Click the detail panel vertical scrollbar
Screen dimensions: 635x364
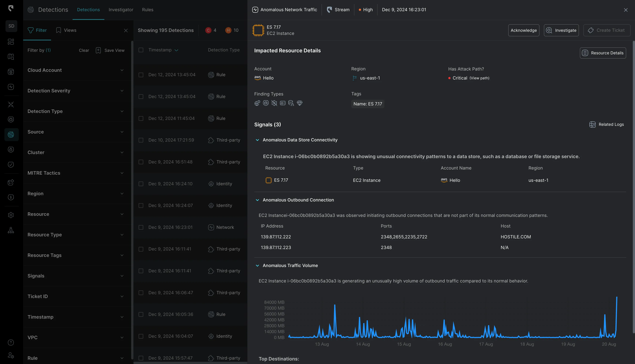pyautogui.click(x=634, y=187)
